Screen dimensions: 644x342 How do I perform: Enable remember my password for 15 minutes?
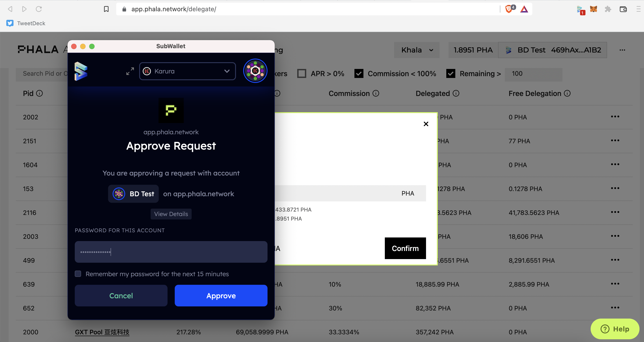tap(78, 274)
